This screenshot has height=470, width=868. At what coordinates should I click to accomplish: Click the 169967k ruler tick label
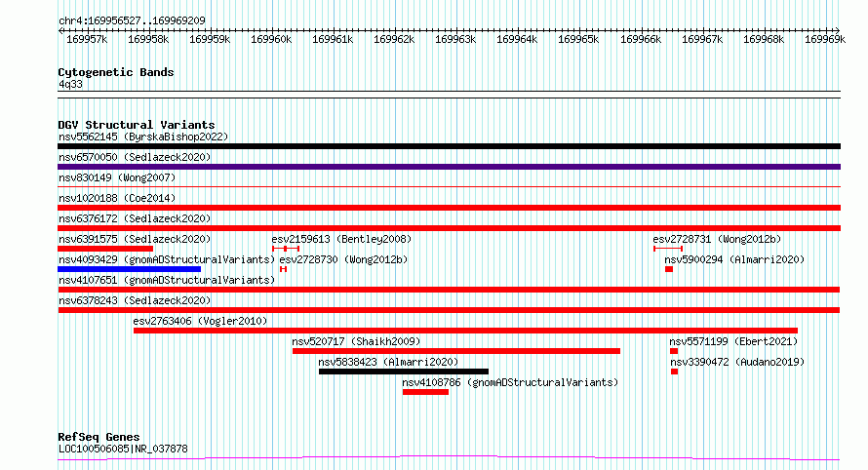tap(702, 40)
